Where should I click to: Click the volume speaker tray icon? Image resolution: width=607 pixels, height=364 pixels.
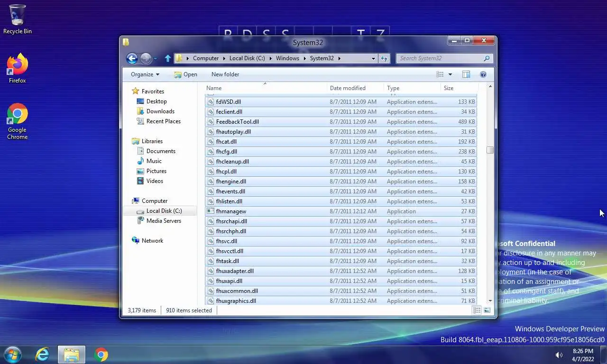(559, 355)
